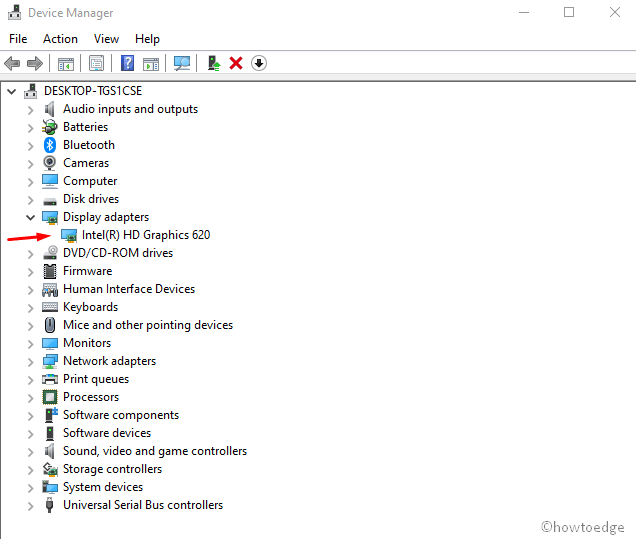Click the Universal Serial Bus plug icon
This screenshot has width=636, height=539.
point(49,505)
